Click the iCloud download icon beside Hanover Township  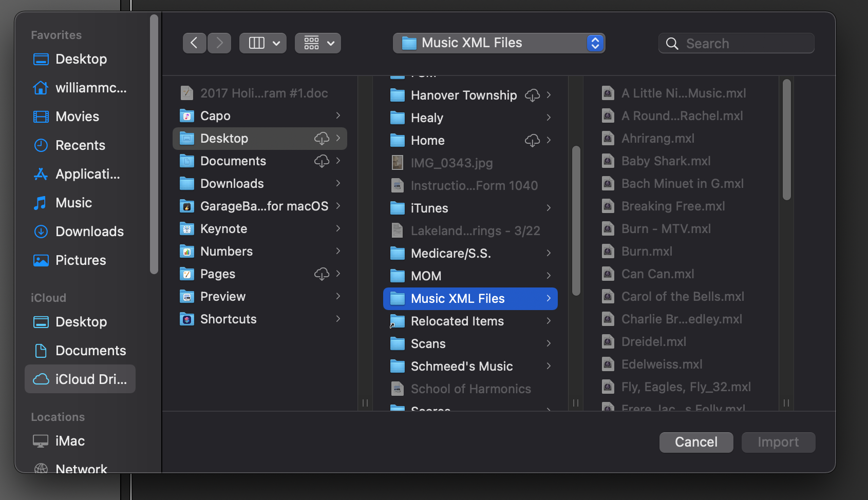(532, 95)
